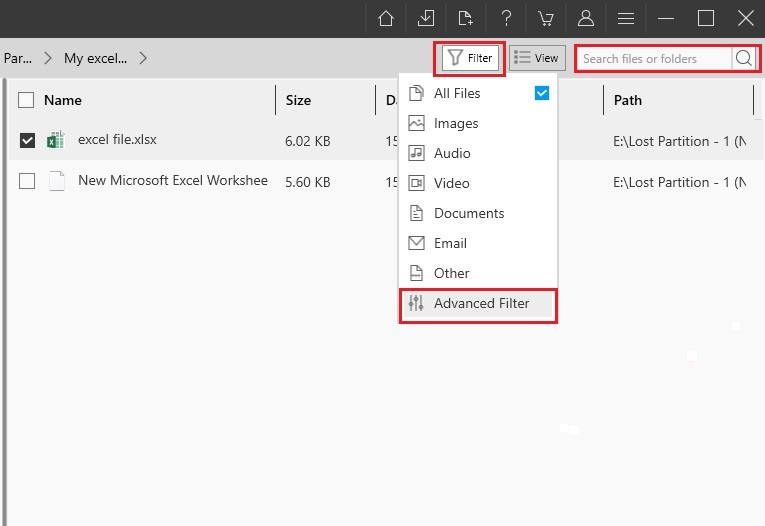Viewport: 765px width, 526px height.
Task: Filter by Video
Action: (x=478, y=183)
